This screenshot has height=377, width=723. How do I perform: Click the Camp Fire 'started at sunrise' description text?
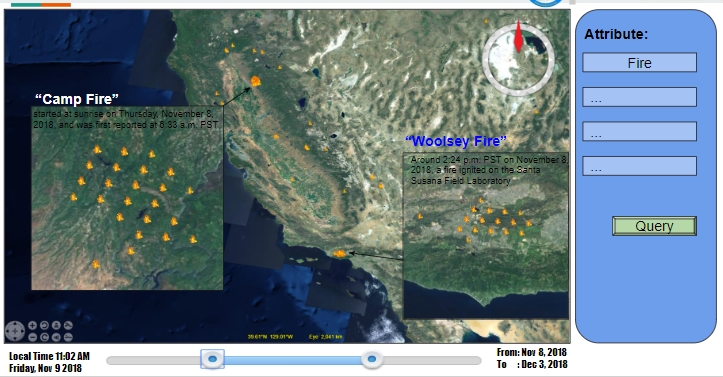pos(125,119)
